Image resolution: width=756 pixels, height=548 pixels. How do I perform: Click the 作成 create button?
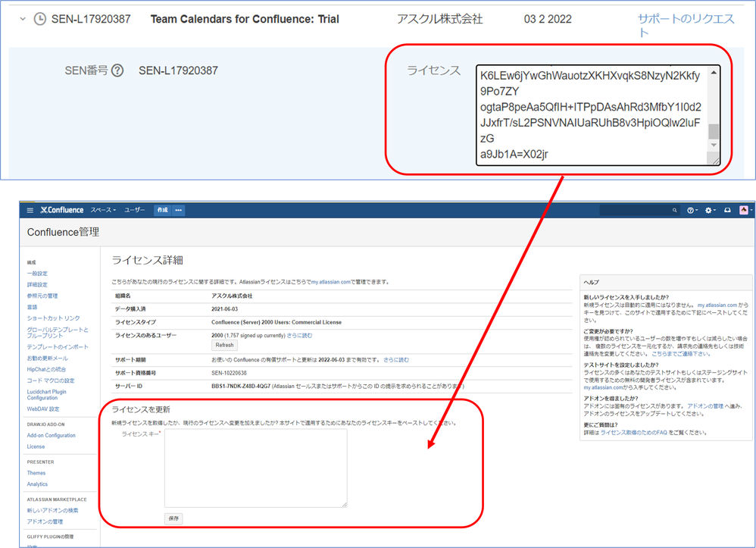[x=162, y=210]
